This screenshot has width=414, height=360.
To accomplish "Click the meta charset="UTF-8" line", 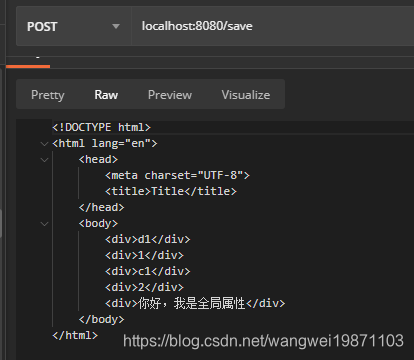I will pos(177,175).
